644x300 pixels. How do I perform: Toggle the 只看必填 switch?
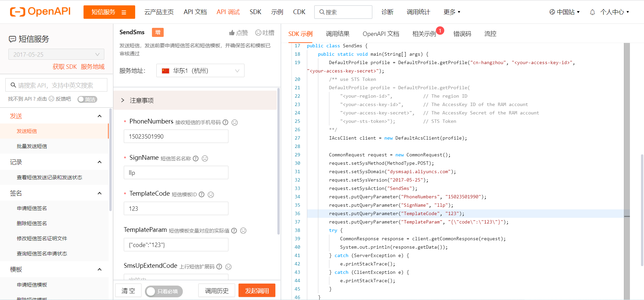tap(164, 291)
